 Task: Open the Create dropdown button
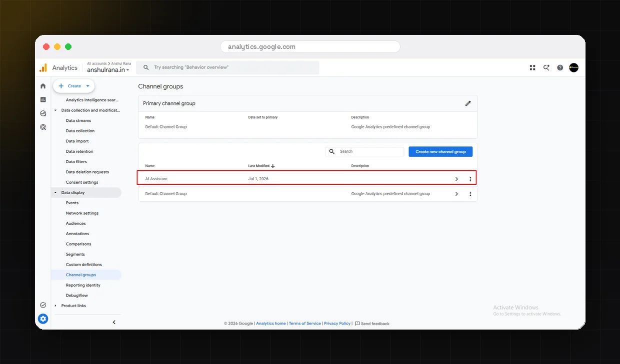(x=74, y=86)
